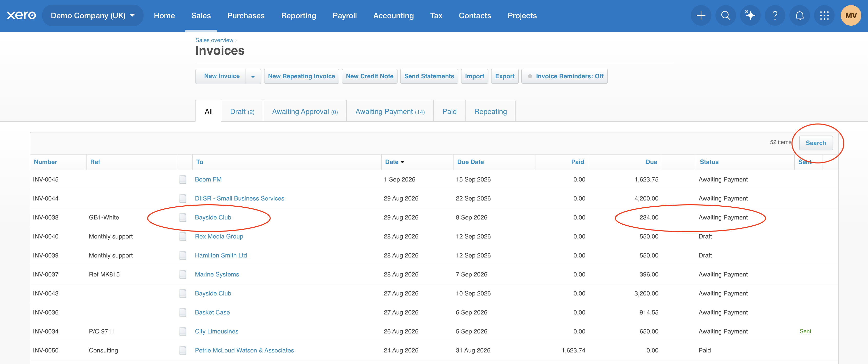Open the Home menu
The height and width of the screenshot is (364, 868).
(164, 15)
